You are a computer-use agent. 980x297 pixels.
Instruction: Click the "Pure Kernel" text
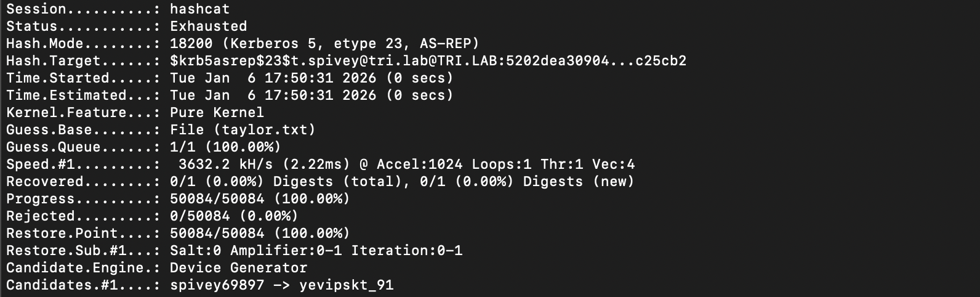pyautogui.click(x=217, y=113)
